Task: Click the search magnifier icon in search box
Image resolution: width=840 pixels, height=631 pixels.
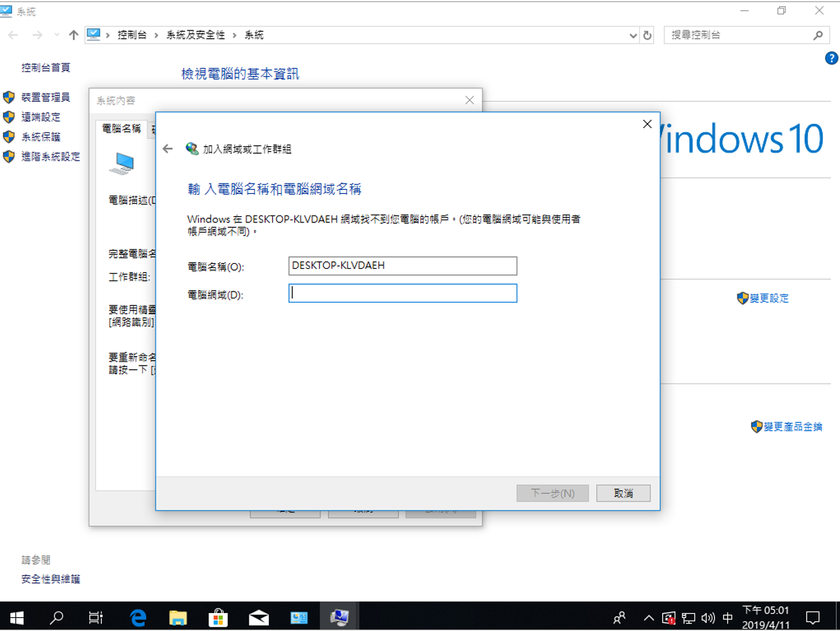Action: pos(818,35)
